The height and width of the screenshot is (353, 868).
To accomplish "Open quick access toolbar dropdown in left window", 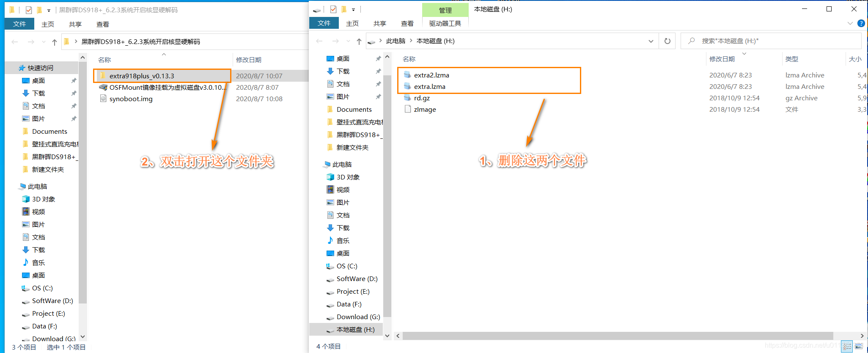I will pos(49,10).
